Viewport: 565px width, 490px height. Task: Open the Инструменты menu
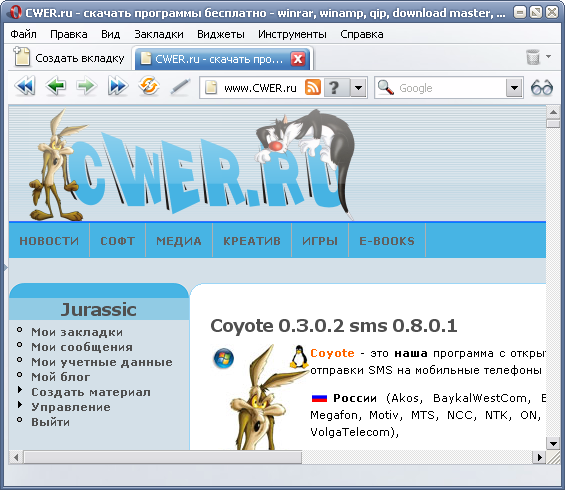[292, 34]
